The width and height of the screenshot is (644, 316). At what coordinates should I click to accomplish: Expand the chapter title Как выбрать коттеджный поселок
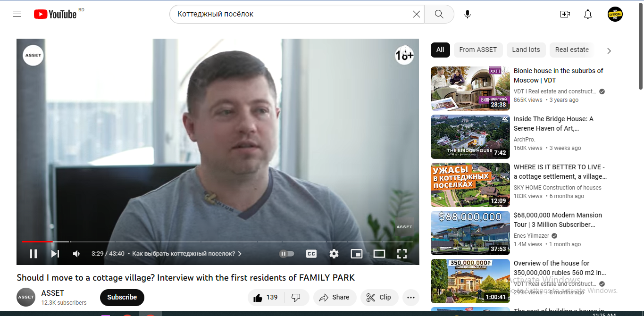point(187,254)
